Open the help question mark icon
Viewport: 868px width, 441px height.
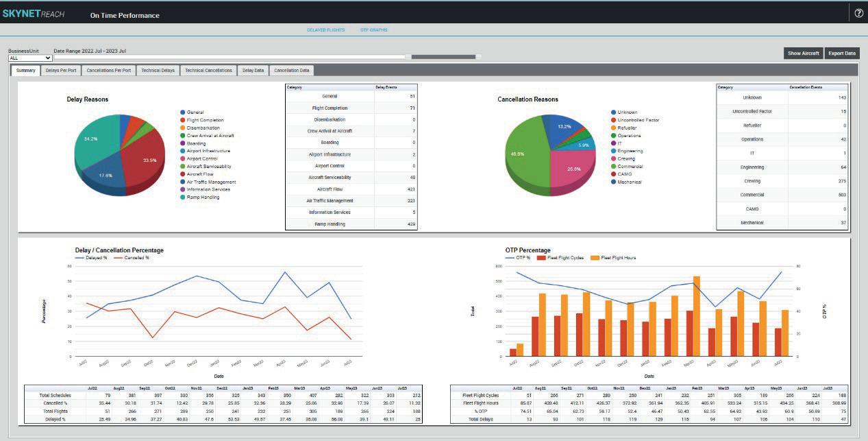(858, 13)
